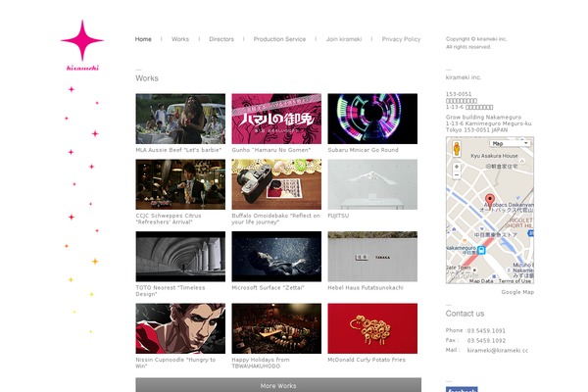Screen dimensions: 588x392
Task: Open the McDonald Curly Potato Fries thumbnail
Action: (x=372, y=328)
